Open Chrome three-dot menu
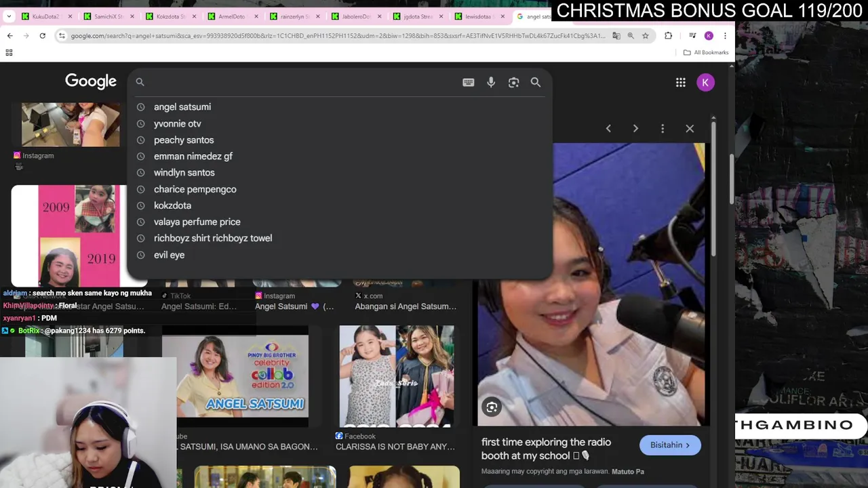868x488 pixels. coord(725,35)
